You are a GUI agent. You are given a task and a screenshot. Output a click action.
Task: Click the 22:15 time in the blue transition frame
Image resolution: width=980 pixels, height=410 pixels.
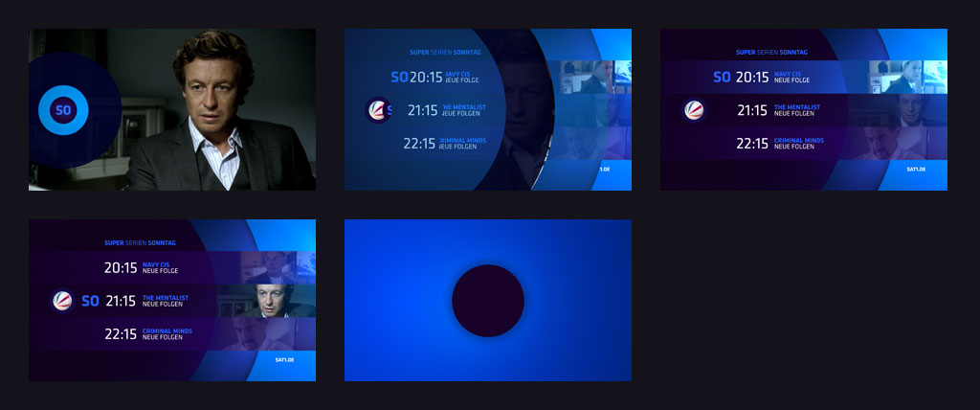419,144
